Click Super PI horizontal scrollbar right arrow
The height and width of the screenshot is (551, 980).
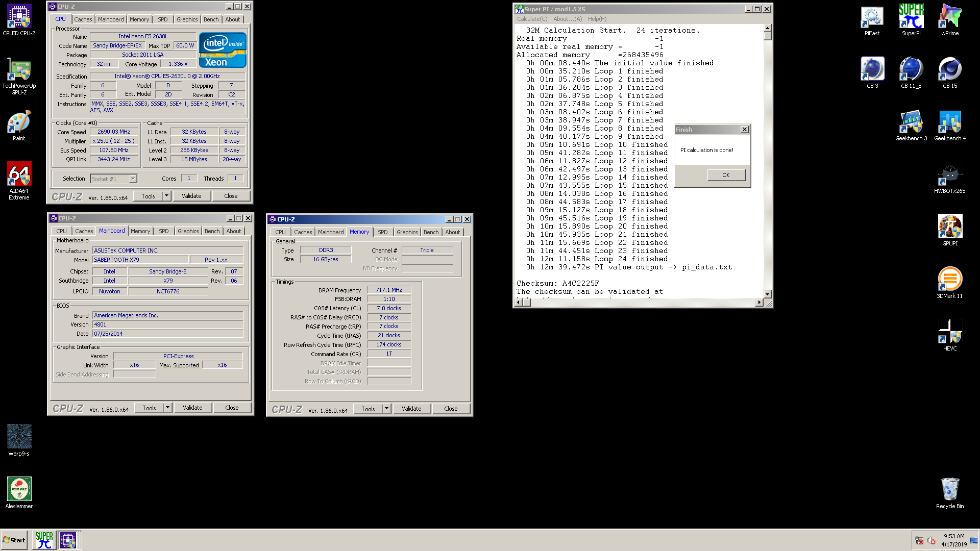[x=759, y=303]
